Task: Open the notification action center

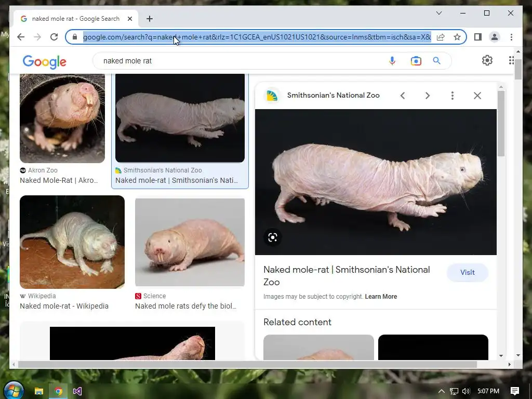Action: pyautogui.click(x=515, y=391)
